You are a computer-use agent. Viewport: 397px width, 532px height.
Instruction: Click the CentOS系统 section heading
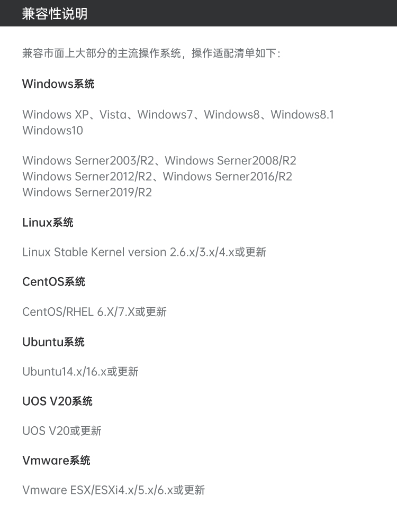pyautogui.click(x=53, y=282)
